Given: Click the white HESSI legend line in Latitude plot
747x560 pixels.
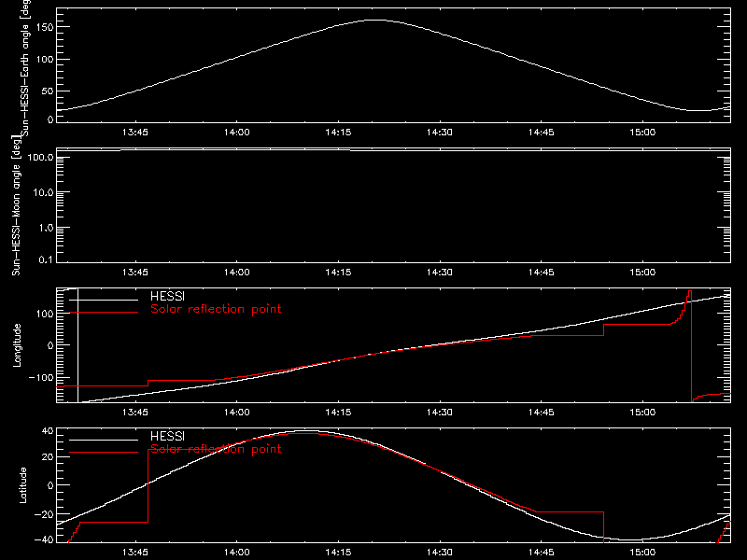Looking at the screenshot, I should pyautogui.click(x=104, y=440).
